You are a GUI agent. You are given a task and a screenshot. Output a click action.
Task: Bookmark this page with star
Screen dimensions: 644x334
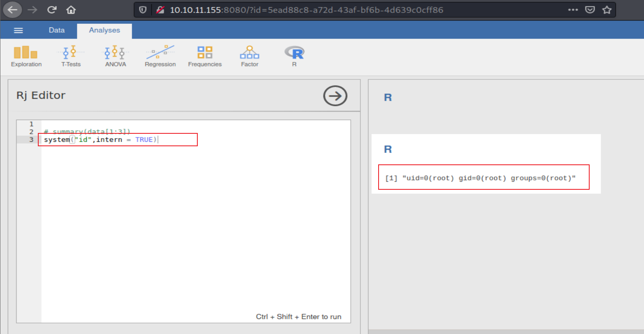607,10
